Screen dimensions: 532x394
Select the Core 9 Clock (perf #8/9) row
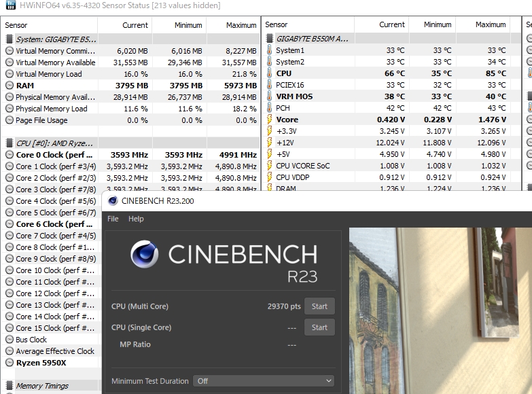52,259
